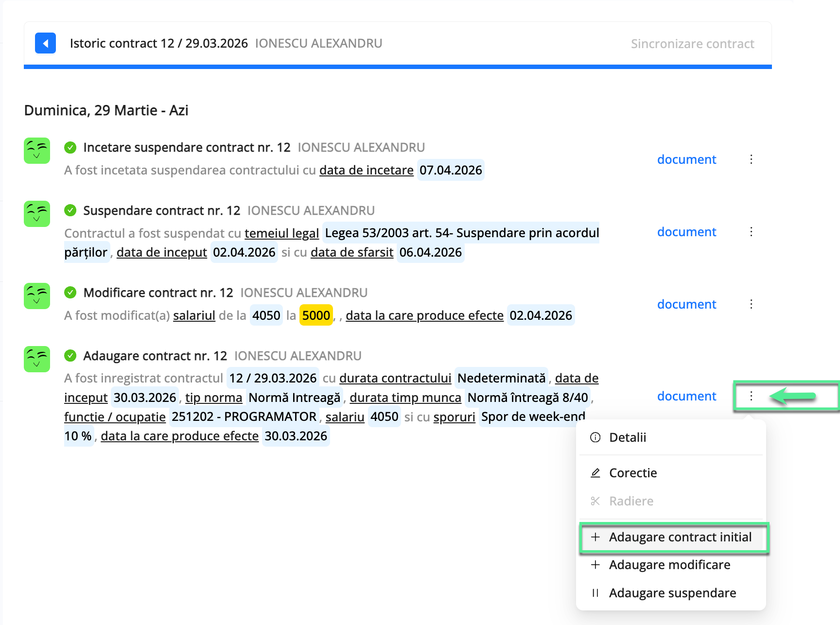The height and width of the screenshot is (625, 840).
Task: Click the plus icon beside Adaugare modificare
Action: pyautogui.click(x=595, y=565)
